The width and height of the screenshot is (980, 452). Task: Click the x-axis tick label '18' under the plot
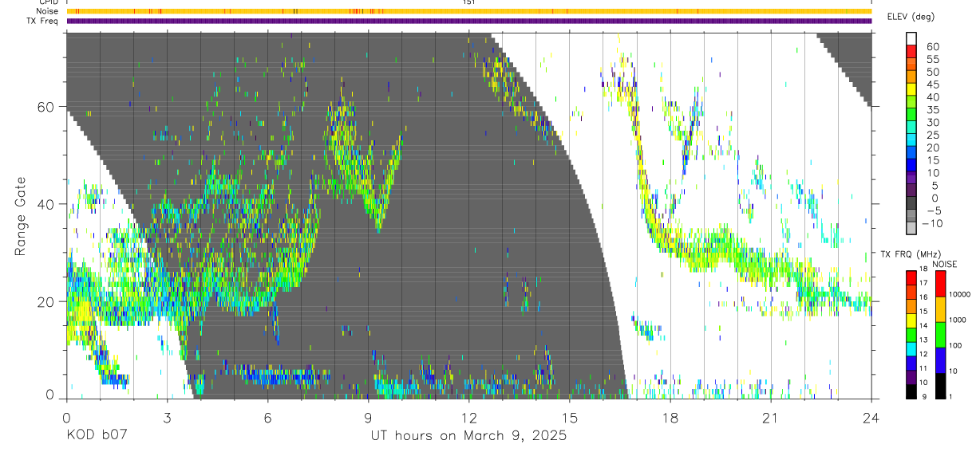coord(670,418)
